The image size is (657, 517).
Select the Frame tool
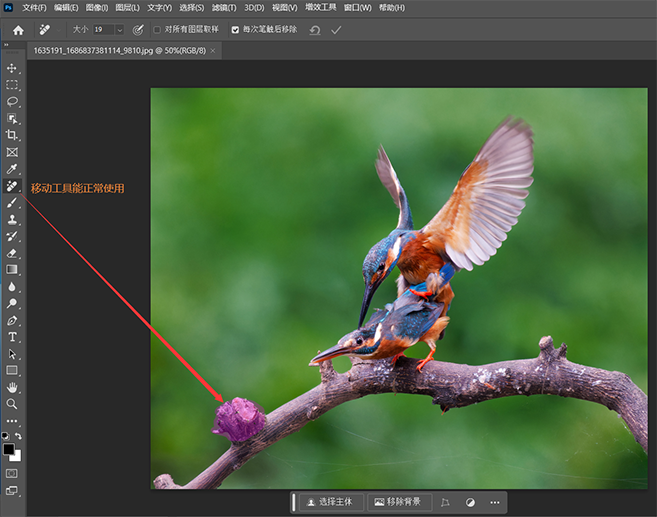click(12, 152)
